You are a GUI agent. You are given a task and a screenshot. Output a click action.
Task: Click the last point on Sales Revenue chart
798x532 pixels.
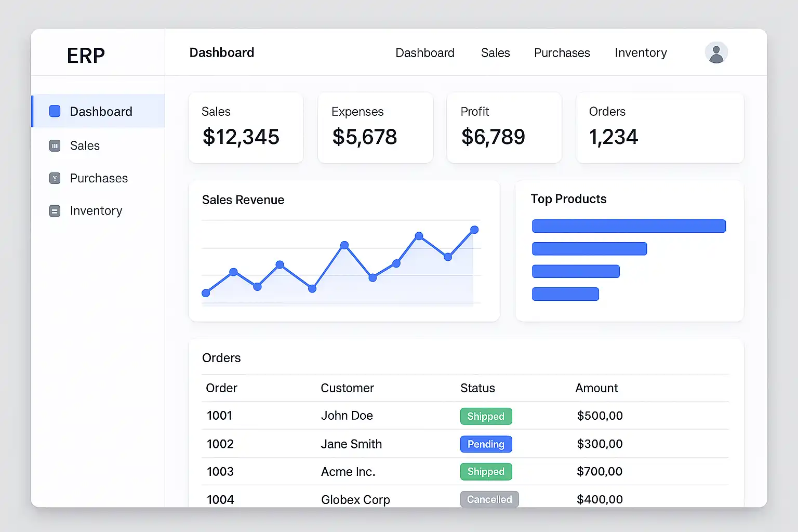[474, 230]
